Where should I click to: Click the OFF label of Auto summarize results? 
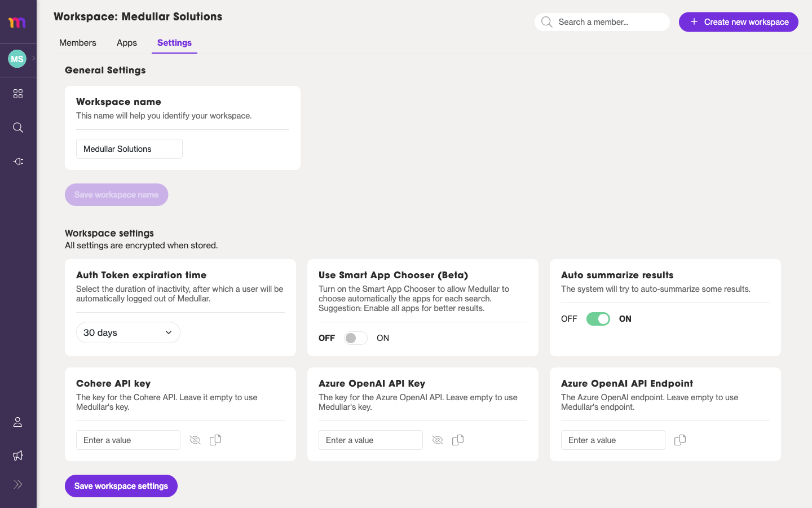(x=569, y=319)
